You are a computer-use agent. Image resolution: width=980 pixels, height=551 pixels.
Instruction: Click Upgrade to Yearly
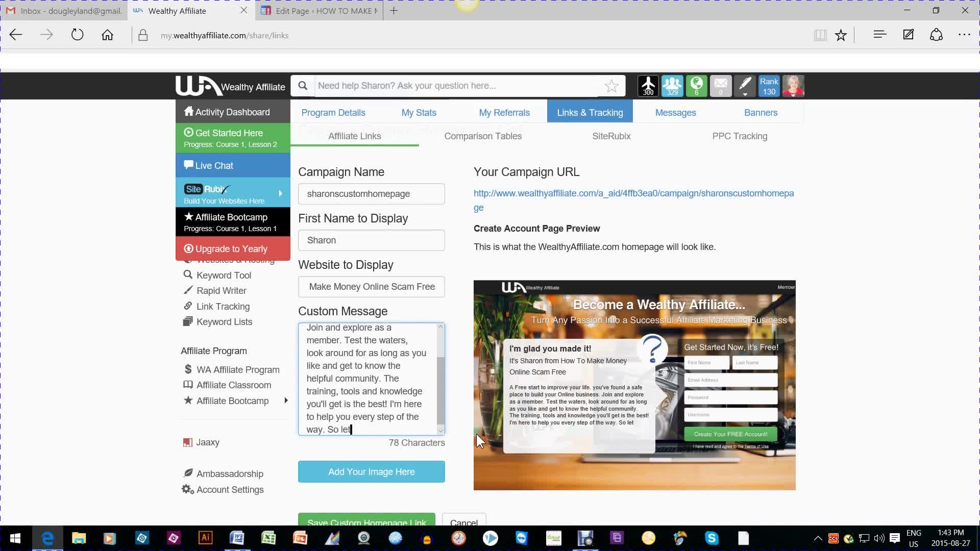click(x=233, y=248)
